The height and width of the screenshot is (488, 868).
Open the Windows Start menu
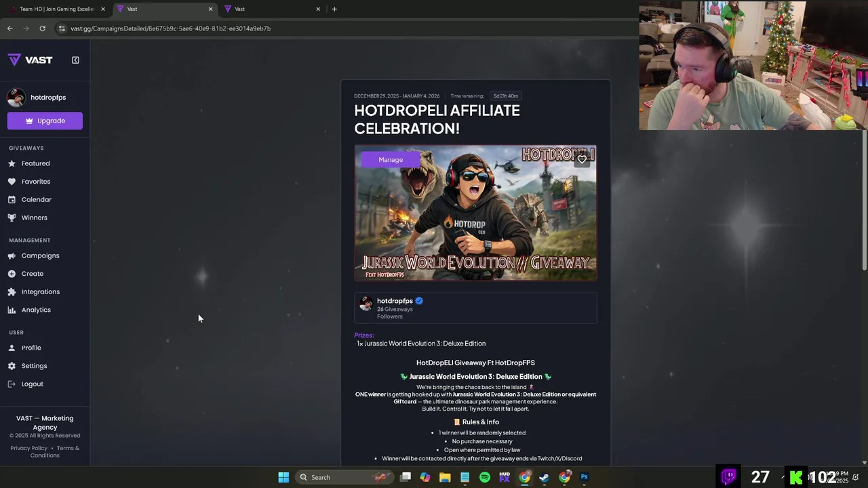point(283,477)
